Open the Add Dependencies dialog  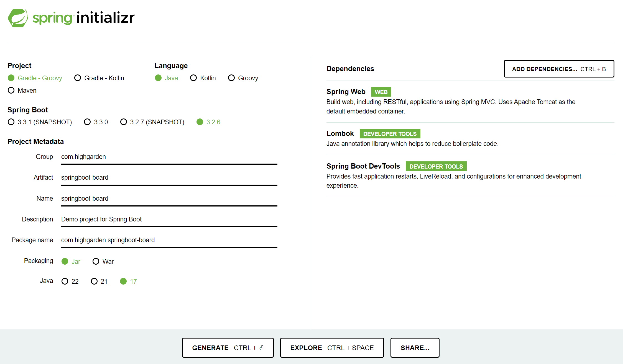559,69
